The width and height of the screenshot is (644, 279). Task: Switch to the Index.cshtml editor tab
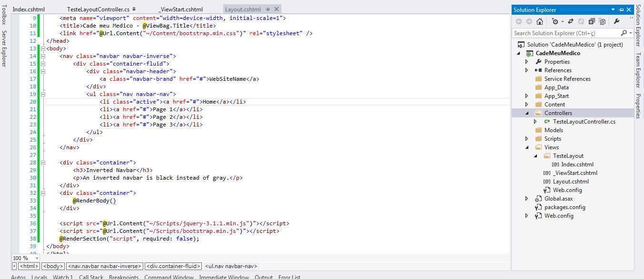tap(29, 9)
